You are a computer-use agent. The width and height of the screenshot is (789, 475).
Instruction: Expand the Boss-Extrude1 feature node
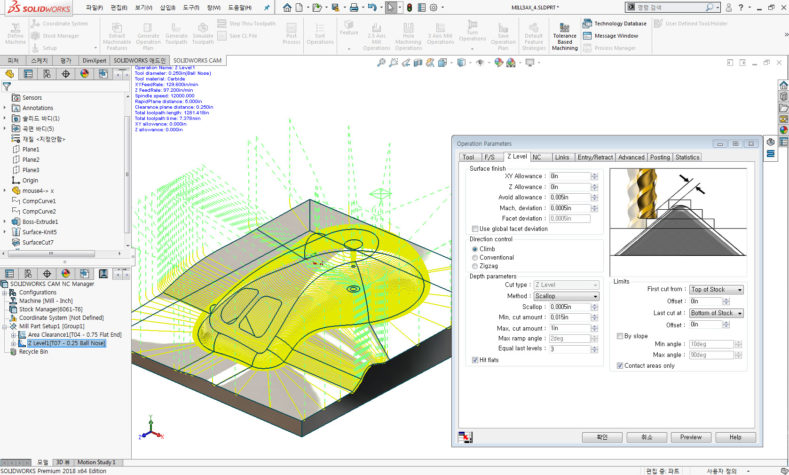(6, 222)
